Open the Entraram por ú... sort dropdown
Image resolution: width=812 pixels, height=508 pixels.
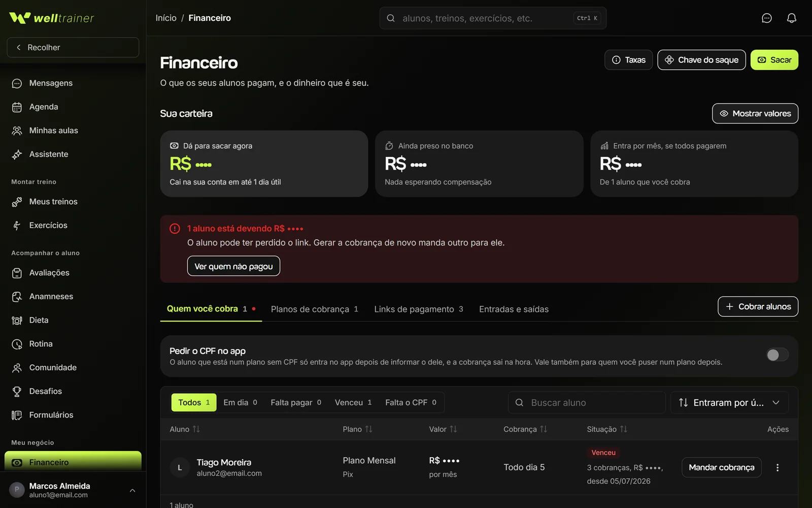(729, 402)
